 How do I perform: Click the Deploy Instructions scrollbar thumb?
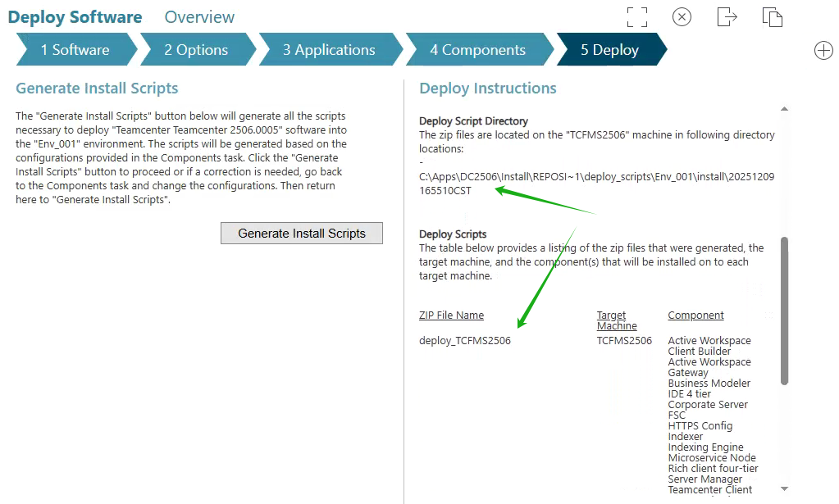tap(784, 311)
